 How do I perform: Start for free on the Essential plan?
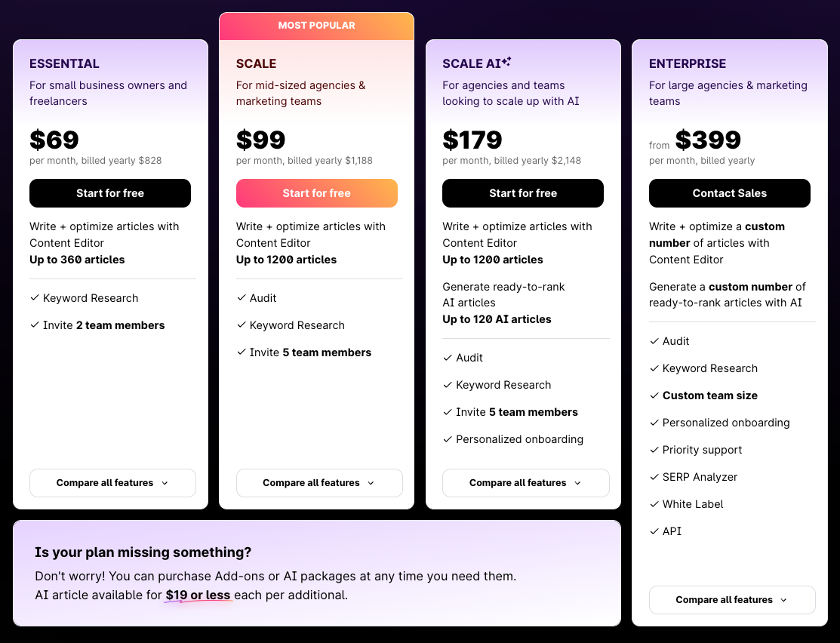110,193
